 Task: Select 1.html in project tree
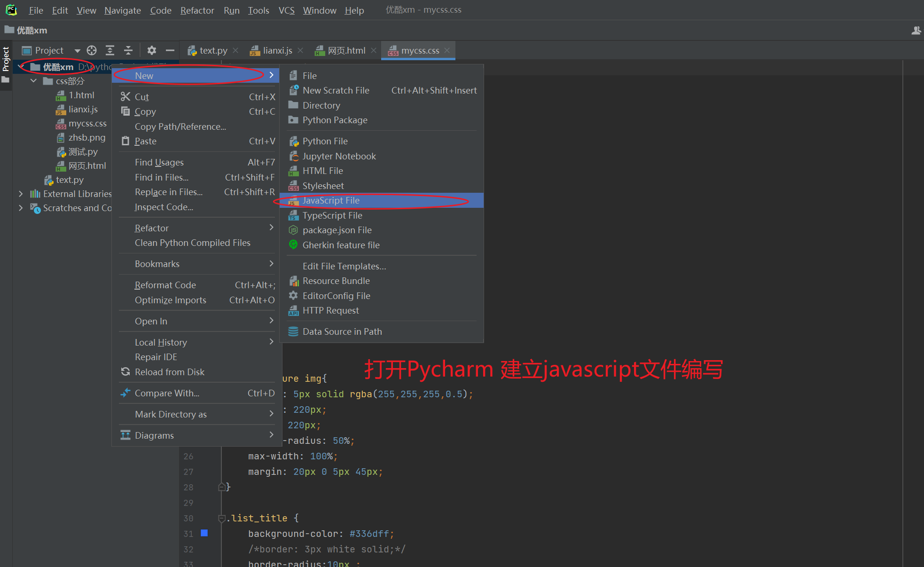tap(81, 95)
